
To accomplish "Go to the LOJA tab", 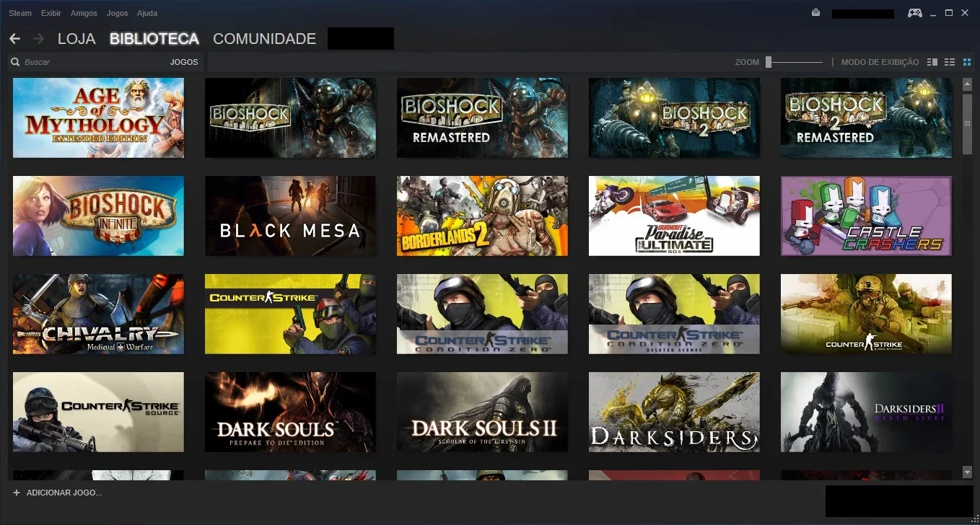I will (x=76, y=39).
